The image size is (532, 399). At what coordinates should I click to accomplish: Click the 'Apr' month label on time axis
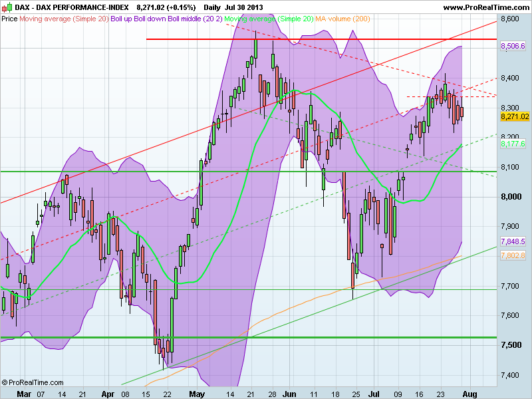(x=108, y=394)
